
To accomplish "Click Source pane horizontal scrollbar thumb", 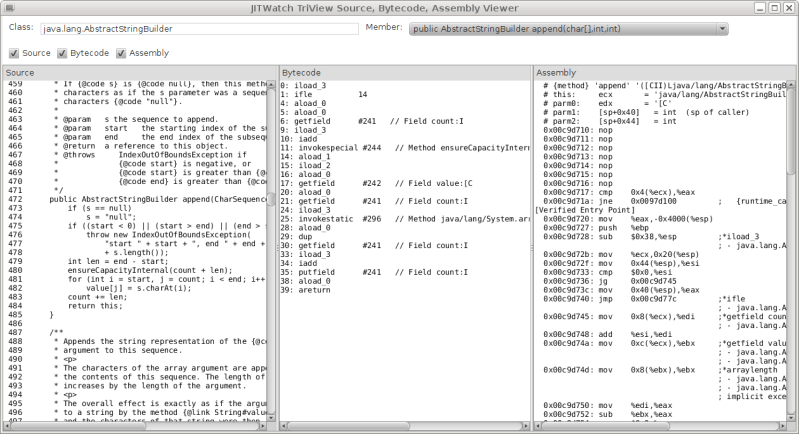I will coord(79,425).
